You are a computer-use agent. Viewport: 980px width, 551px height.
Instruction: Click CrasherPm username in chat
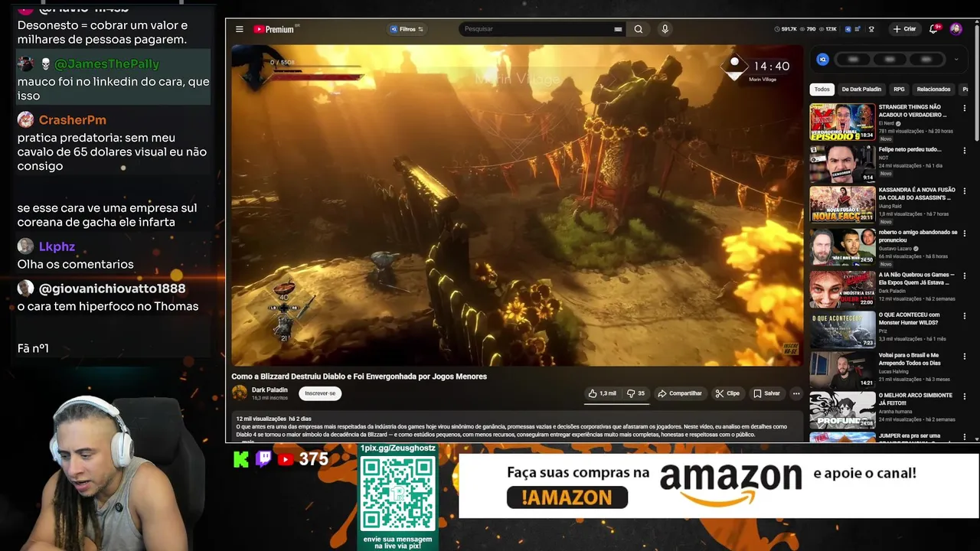tap(72, 120)
